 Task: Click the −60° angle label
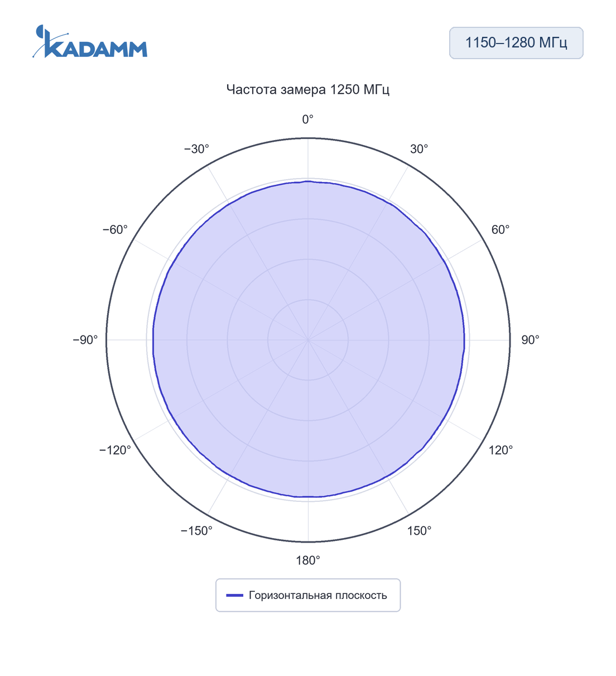(115, 230)
